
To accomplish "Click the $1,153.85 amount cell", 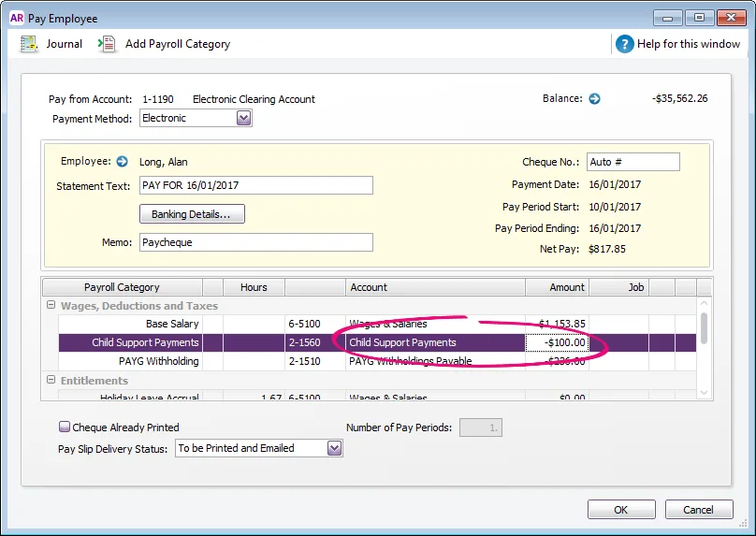I will pyautogui.click(x=558, y=324).
